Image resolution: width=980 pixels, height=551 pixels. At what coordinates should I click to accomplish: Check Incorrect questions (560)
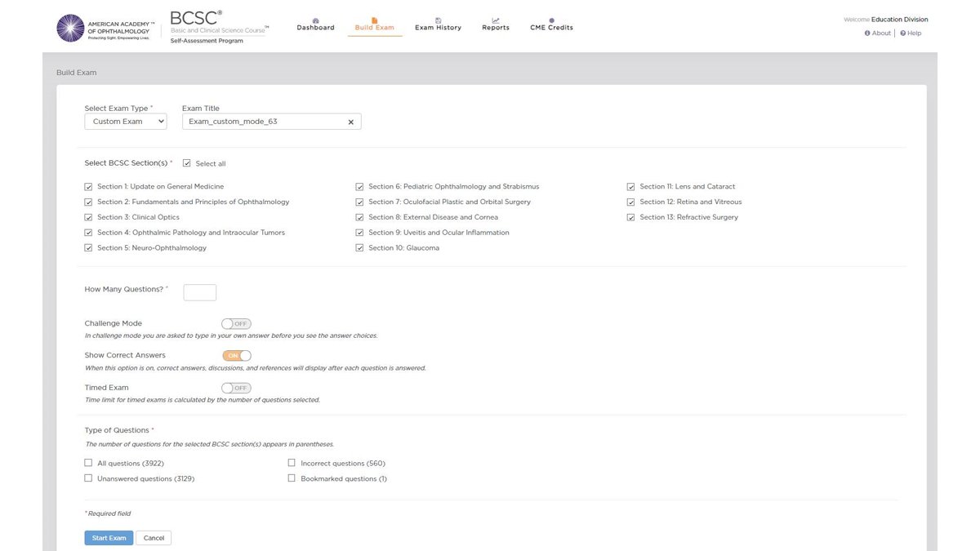292,463
